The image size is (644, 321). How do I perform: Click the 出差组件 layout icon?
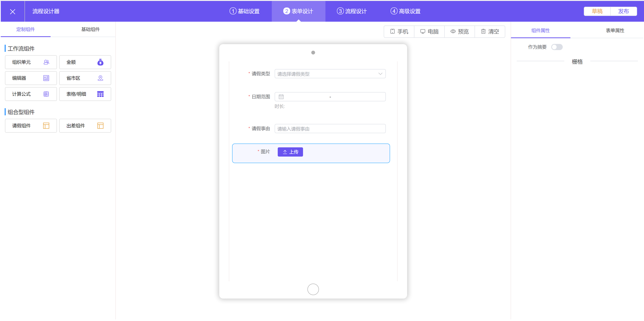point(100,126)
